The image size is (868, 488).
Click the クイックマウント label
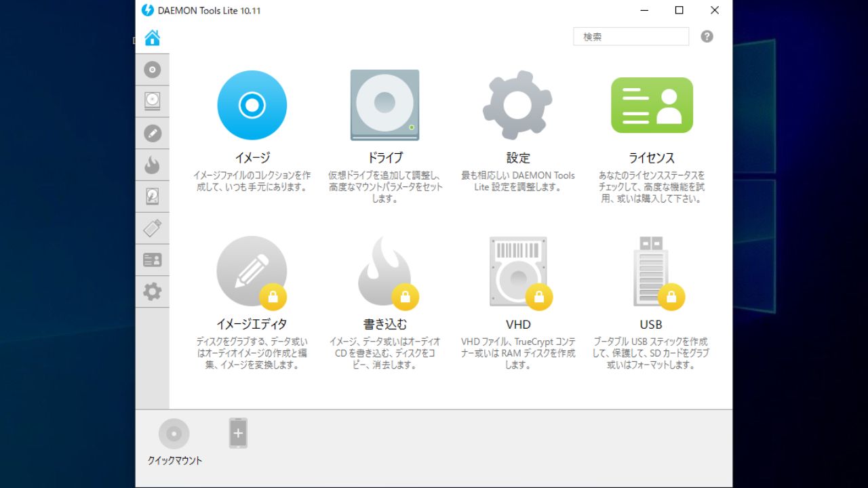tap(175, 461)
